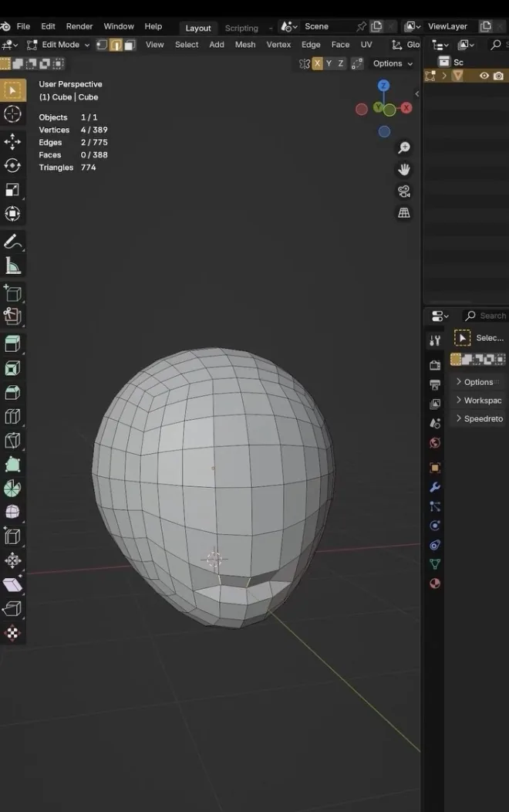Open the Edit Mode dropdown
509x812 pixels.
pos(59,45)
